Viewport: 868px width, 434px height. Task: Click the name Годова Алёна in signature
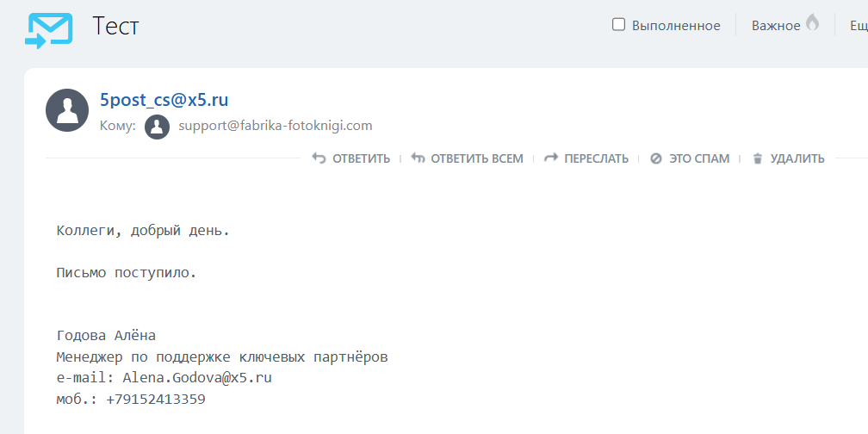coord(106,336)
